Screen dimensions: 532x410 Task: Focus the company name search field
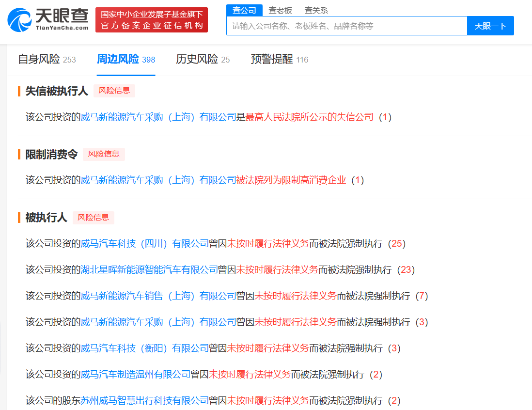pos(347,26)
